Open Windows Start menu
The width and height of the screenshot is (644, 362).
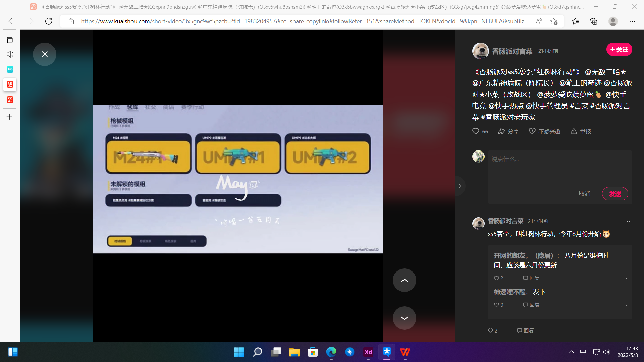tap(239, 352)
